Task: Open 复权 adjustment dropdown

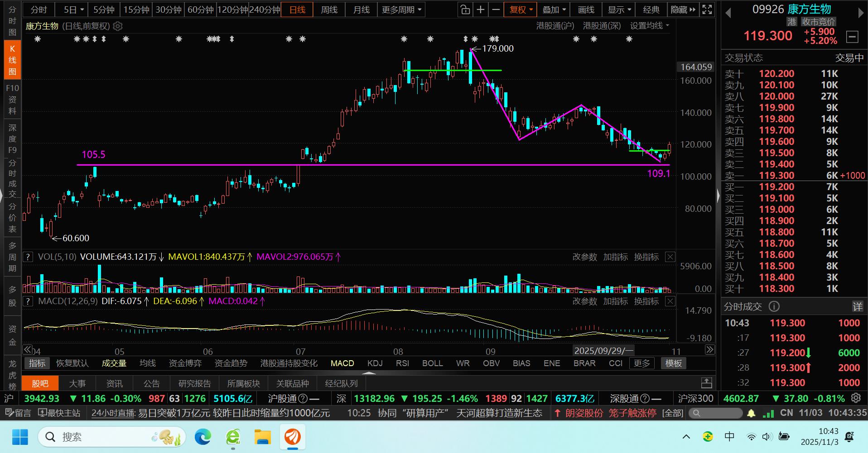Action: (521, 10)
